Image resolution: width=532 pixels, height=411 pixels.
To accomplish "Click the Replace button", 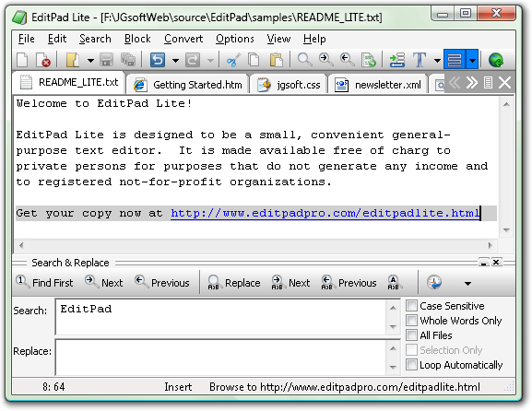I will [x=234, y=283].
